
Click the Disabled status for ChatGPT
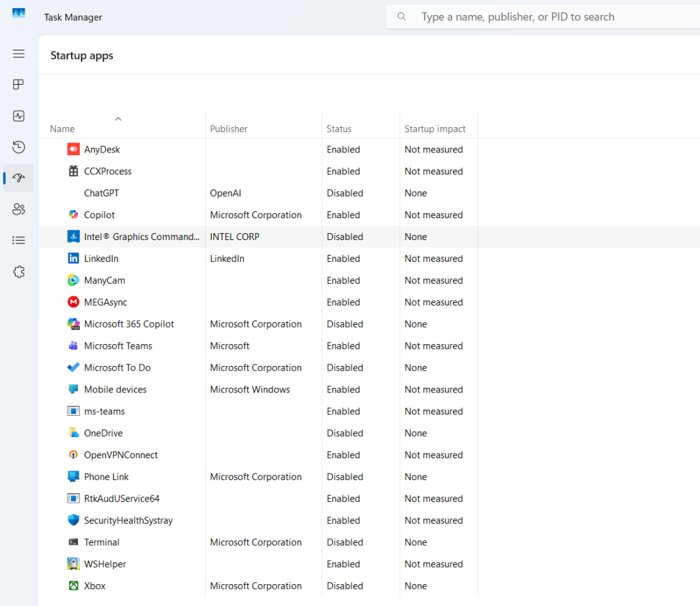click(x=345, y=193)
